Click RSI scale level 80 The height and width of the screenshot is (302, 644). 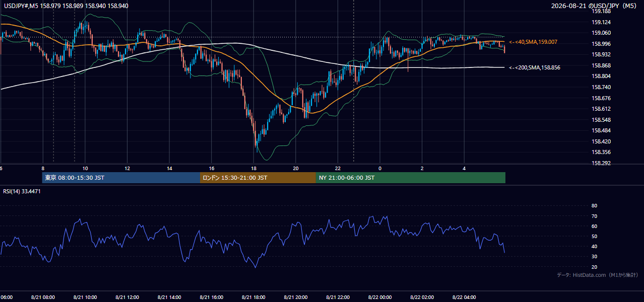594,206
